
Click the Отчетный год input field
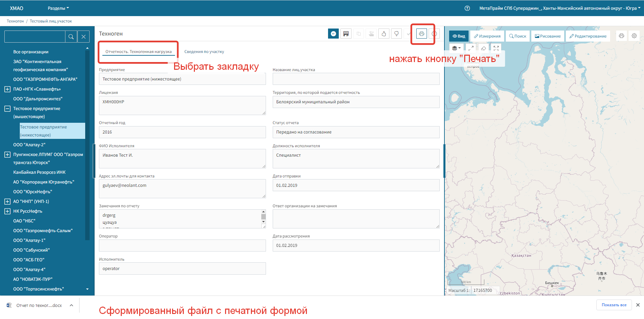182,132
